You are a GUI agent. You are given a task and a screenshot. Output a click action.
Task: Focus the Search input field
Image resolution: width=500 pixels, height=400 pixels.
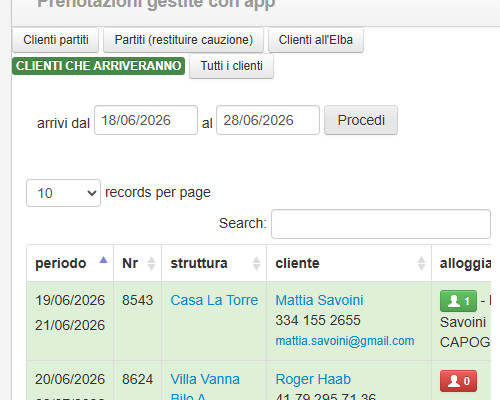tap(381, 224)
